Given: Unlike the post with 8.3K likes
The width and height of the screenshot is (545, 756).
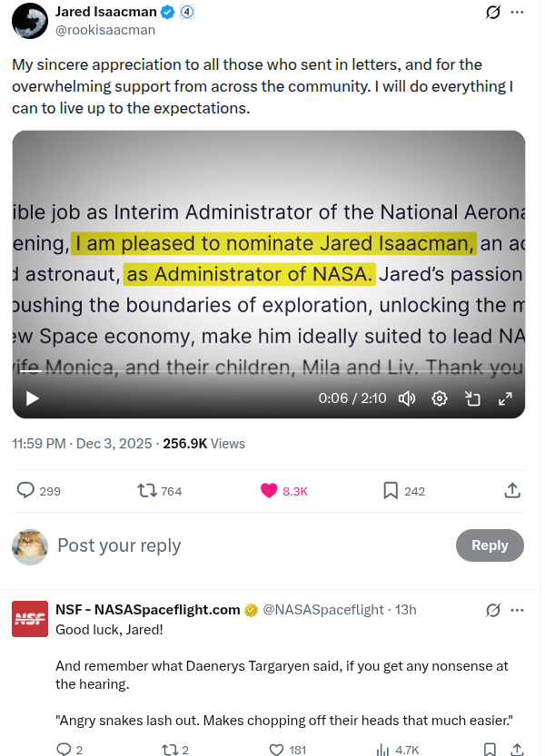Looking at the screenshot, I should click(x=283, y=491).
